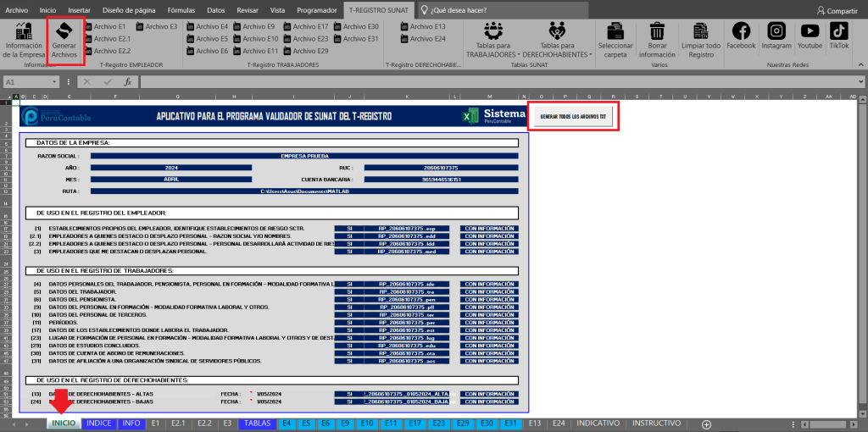The height and width of the screenshot is (432, 868).
Task: Generate Archivo E5 from the ribbon
Action: 208,39
